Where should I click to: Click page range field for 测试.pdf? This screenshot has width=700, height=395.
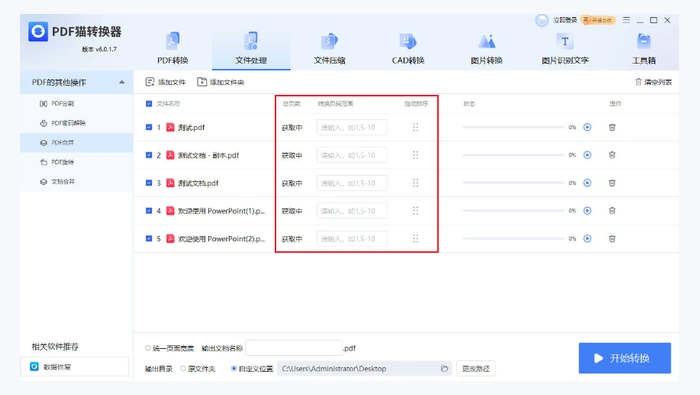click(352, 128)
